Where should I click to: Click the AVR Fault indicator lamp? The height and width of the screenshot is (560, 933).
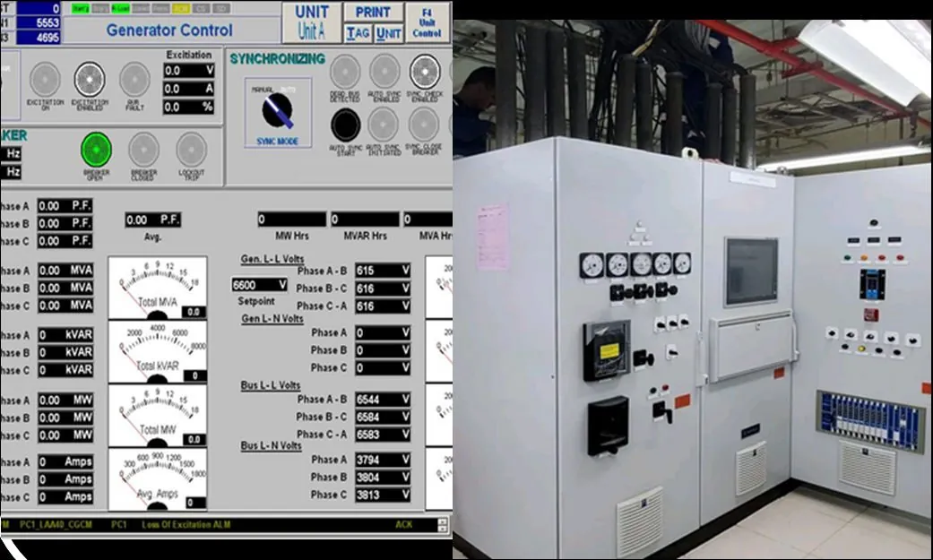[134, 80]
